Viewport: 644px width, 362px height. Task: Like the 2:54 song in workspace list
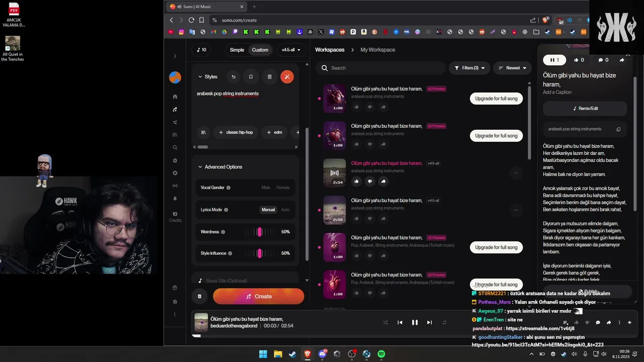coord(356,182)
